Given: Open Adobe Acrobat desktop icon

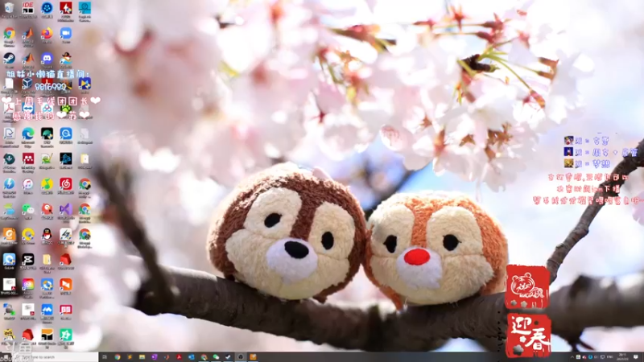Looking at the screenshot, I should click(x=9, y=109).
